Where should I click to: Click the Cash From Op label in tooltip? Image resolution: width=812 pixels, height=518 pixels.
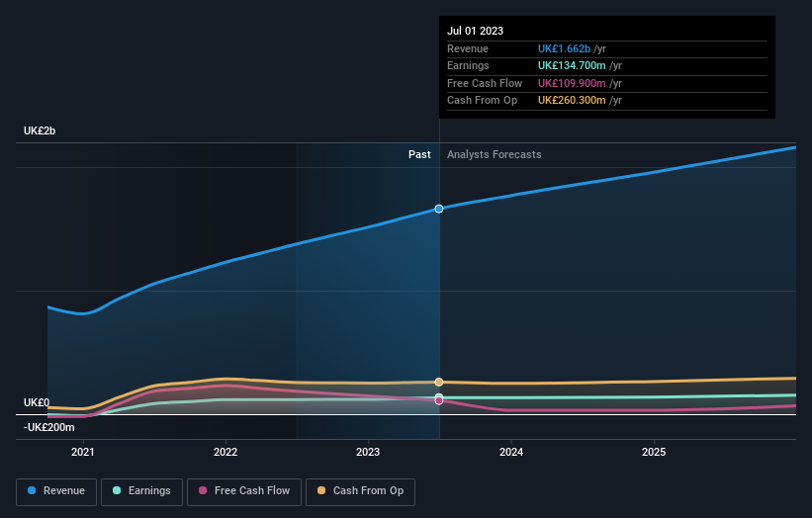pos(482,101)
